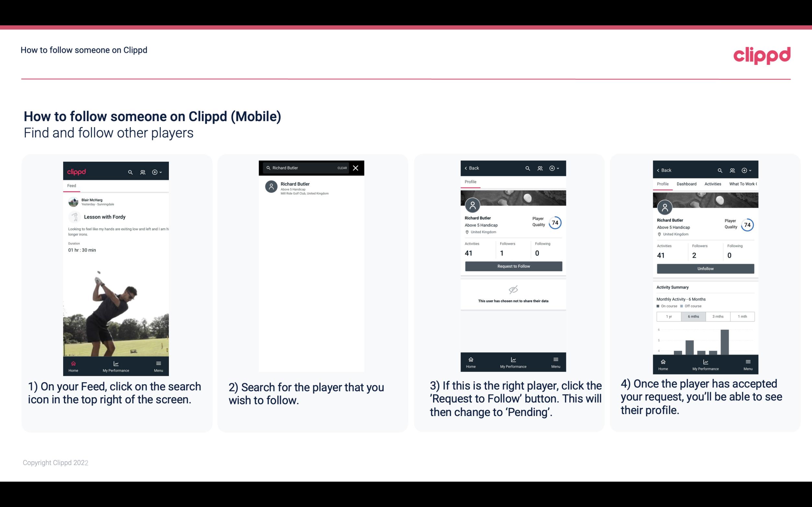This screenshot has width=812, height=507.
Task: Click the profile/account icon in top bar
Action: (x=142, y=171)
